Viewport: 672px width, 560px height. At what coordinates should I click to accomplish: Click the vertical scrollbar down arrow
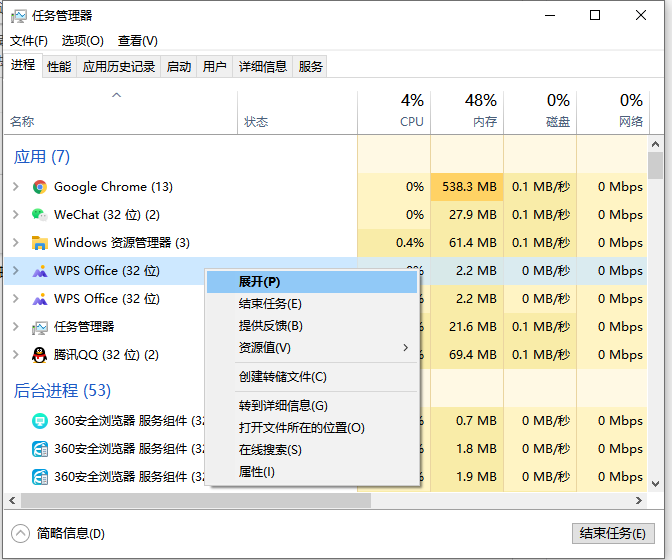point(656,483)
